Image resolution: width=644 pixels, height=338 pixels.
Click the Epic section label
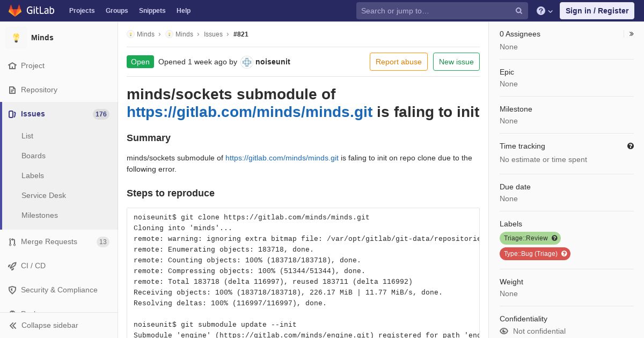tap(507, 72)
